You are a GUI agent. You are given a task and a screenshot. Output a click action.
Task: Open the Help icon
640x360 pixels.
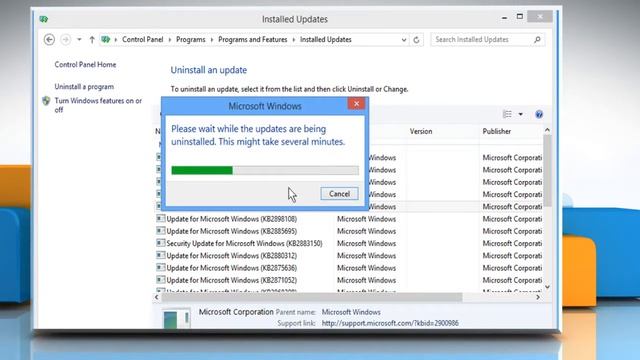[x=539, y=114]
